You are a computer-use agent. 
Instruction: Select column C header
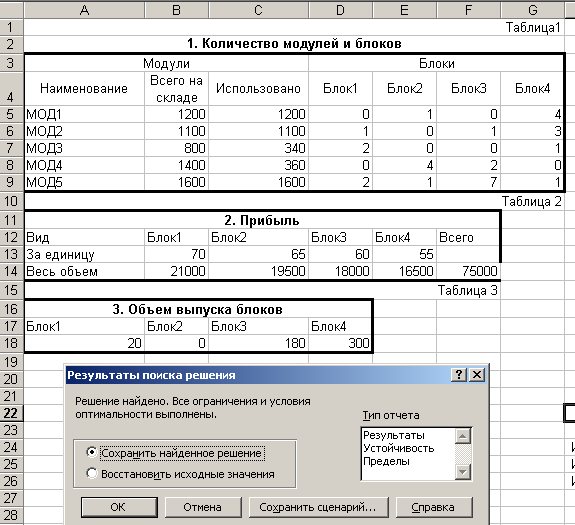[x=258, y=10]
